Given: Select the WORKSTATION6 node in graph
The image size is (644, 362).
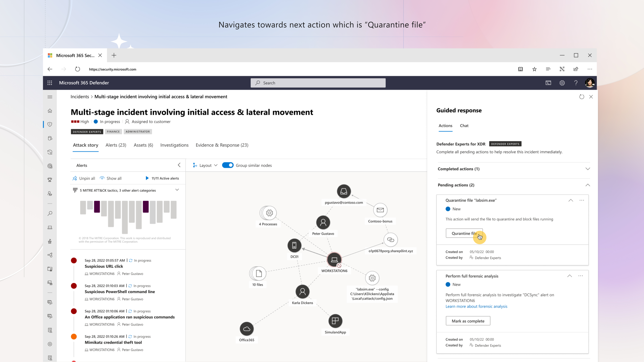Looking at the screenshot, I should pyautogui.click(x=334, y=260).
